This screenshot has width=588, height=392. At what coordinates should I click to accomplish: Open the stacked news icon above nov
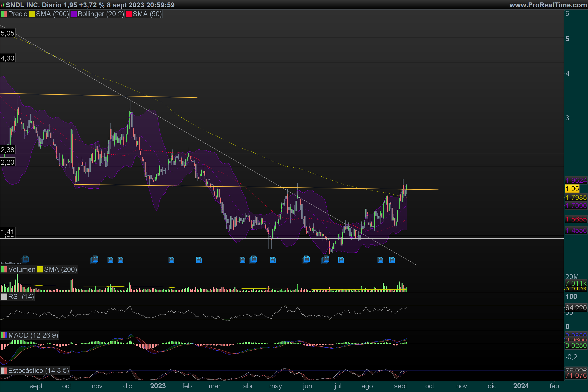click(95, 259)
